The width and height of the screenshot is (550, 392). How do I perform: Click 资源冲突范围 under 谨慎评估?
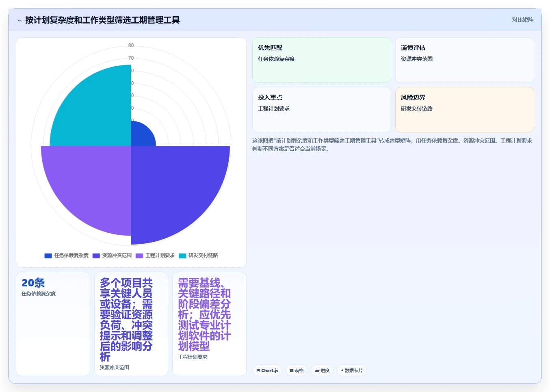(417, 59)
